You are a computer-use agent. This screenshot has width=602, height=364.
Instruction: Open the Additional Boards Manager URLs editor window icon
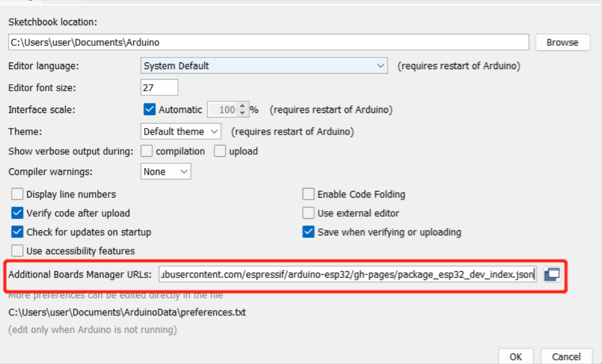pos(552,274)
